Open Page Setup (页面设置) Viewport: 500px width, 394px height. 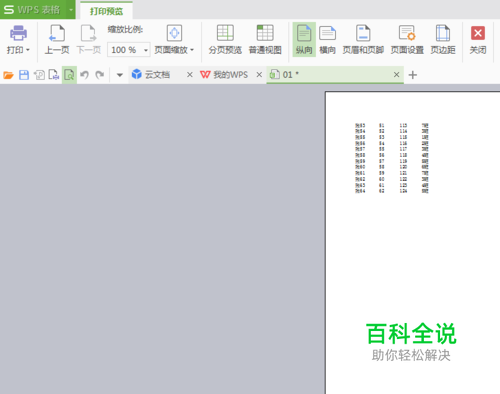[407, 39]
